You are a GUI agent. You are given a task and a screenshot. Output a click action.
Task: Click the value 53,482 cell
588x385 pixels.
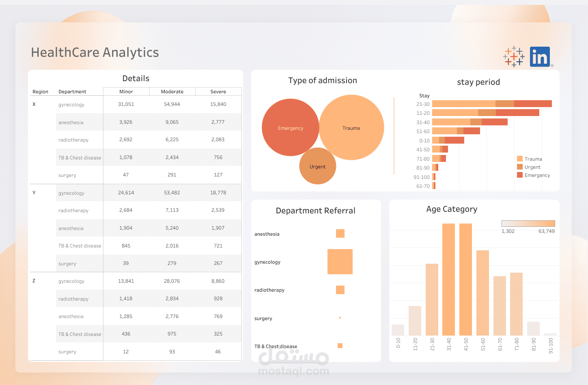click(172, 193)
